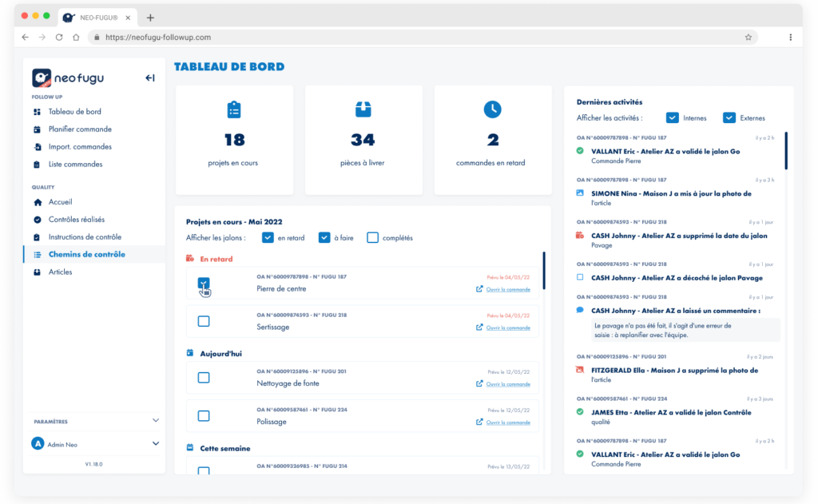Screen dimensions: 818x504
Task: Disable the Externes activities filter
Action: [729, 117]
